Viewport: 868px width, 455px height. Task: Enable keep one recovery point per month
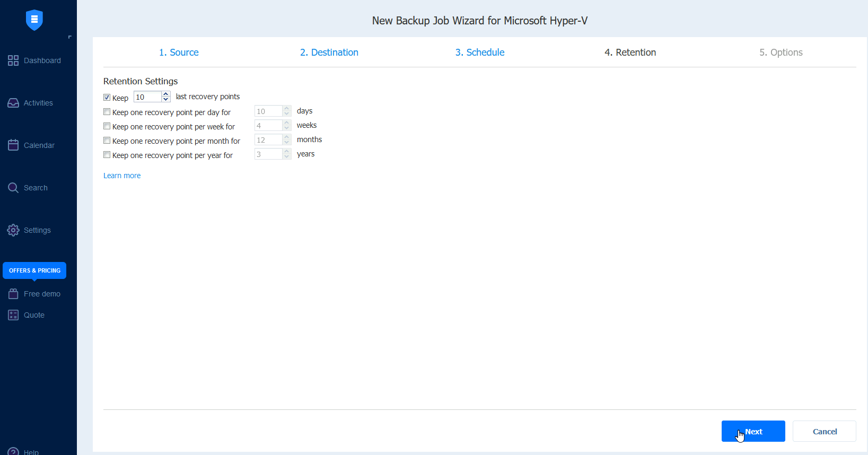(x=107, y=141)
